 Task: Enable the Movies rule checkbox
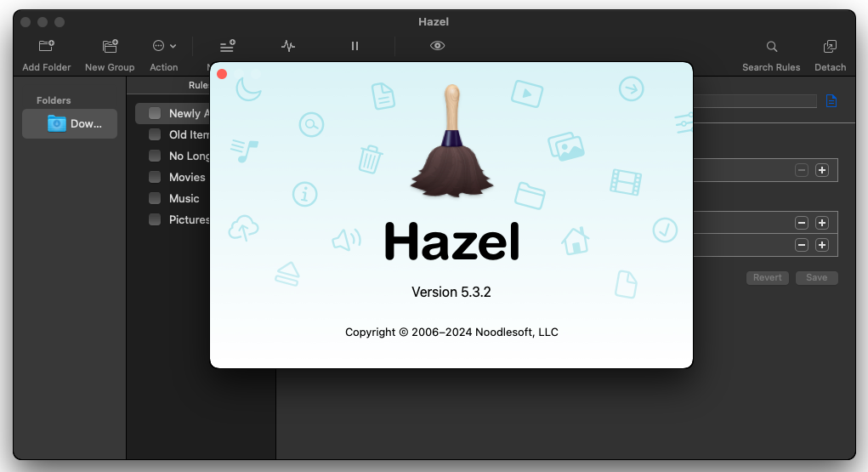tap(155, 177)
